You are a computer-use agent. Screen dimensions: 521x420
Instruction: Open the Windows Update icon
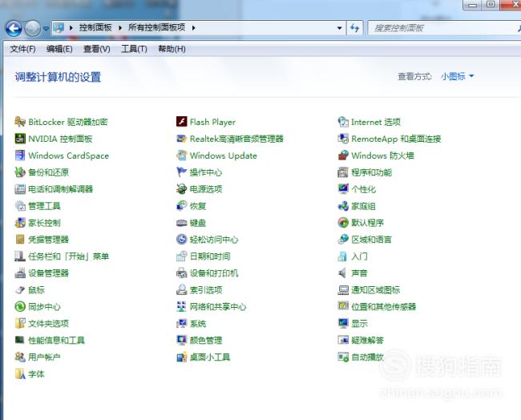181,155
